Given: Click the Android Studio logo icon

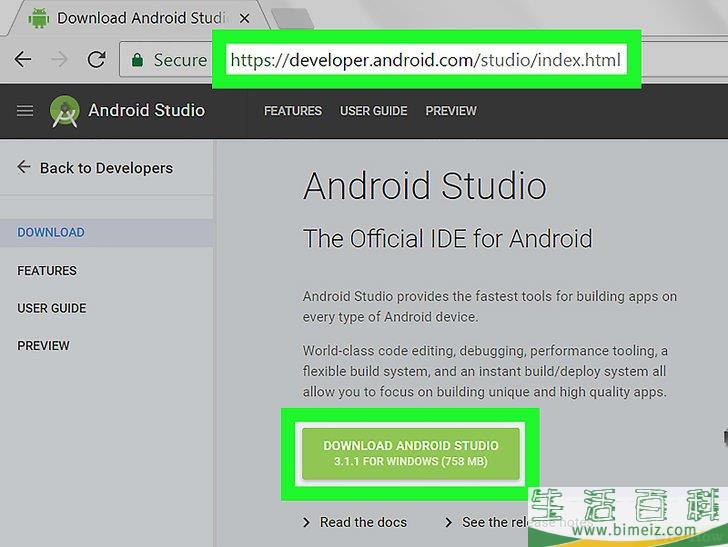Looking at the screenshot, I should (x=65, y=111).
